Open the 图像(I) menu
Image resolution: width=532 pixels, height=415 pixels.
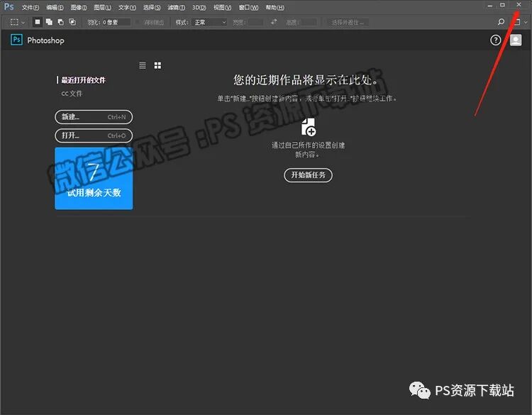tap(78, 7)
